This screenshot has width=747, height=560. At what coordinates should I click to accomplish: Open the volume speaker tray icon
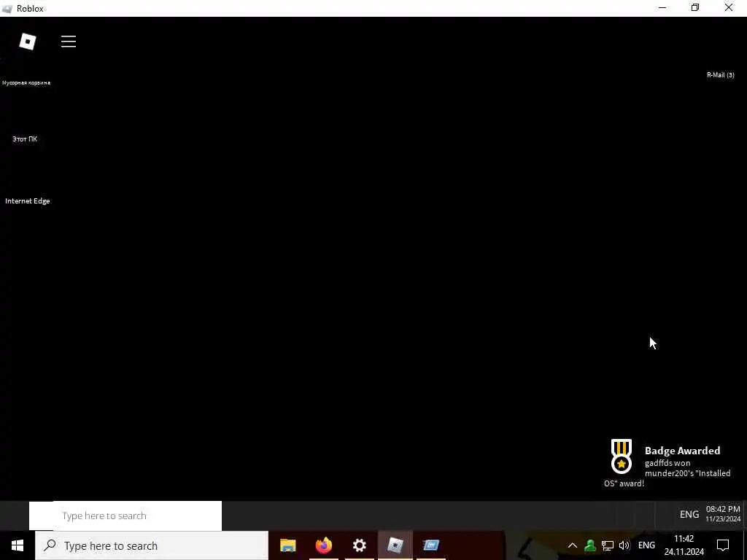point(624,545)
